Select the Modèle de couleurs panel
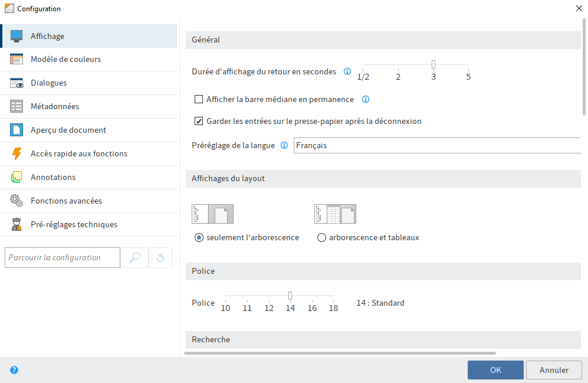The width and height of the screenshot is (588, 383). [x=16, y=59]
